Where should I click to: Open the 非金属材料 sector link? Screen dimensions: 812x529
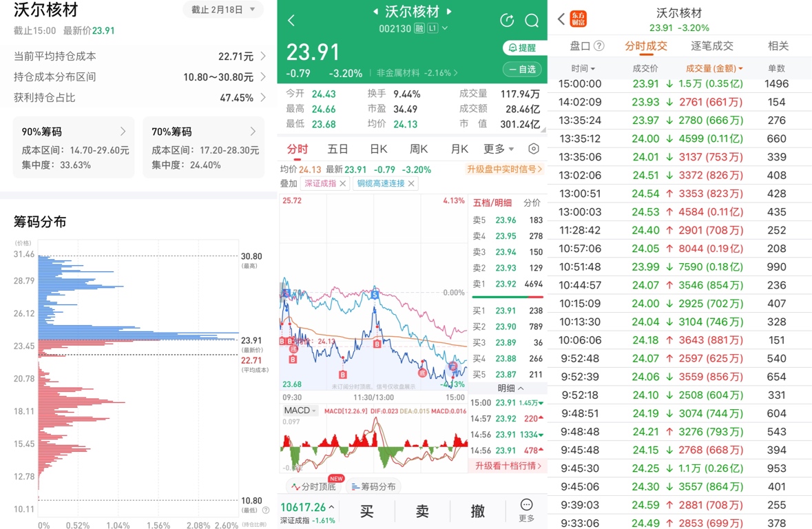(417, 73)
